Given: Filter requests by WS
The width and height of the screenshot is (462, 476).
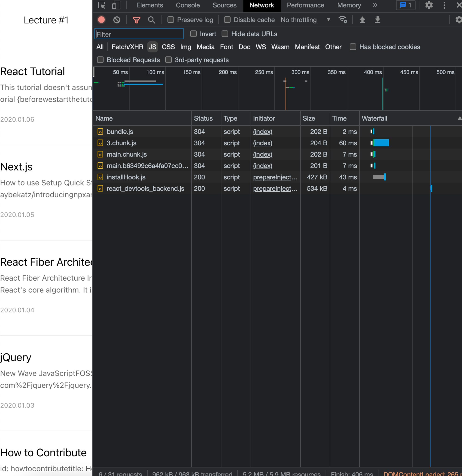Looking at the screenshot, I should pos(261,47).
